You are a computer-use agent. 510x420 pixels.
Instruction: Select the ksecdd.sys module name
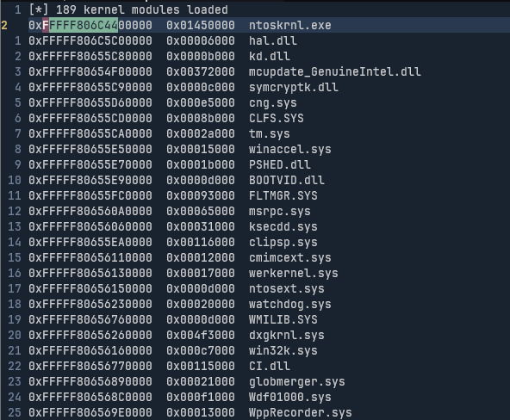click(283, 226)
